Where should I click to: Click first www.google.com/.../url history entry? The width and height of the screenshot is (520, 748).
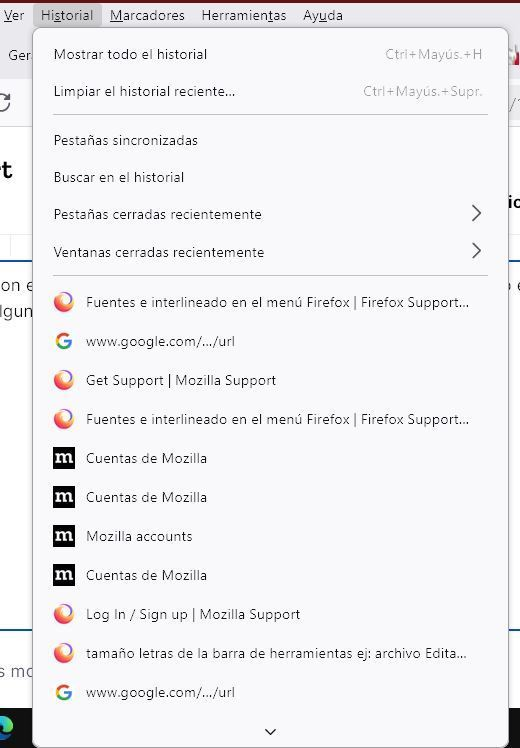click(270, 342)
